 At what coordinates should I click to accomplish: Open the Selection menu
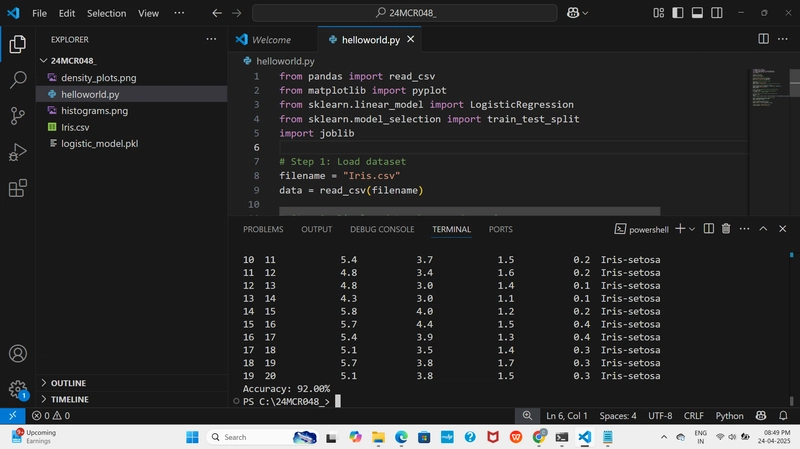(x=106, y=13)
